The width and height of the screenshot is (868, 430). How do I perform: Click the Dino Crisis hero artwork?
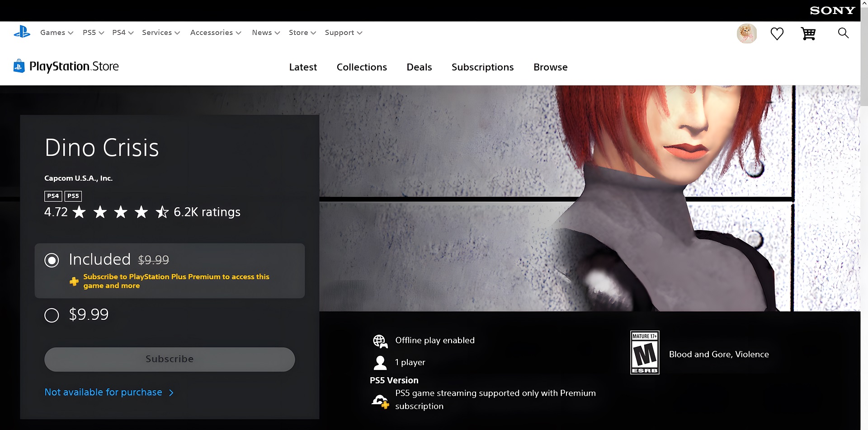coord(590,198)
